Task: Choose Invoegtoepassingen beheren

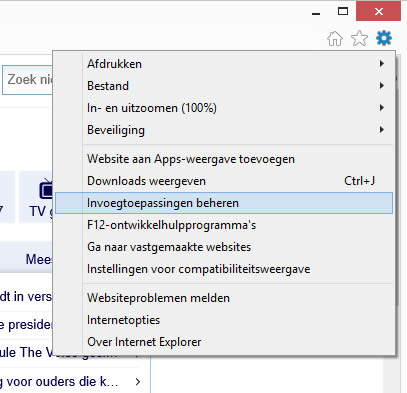Action: pos(224,203)
